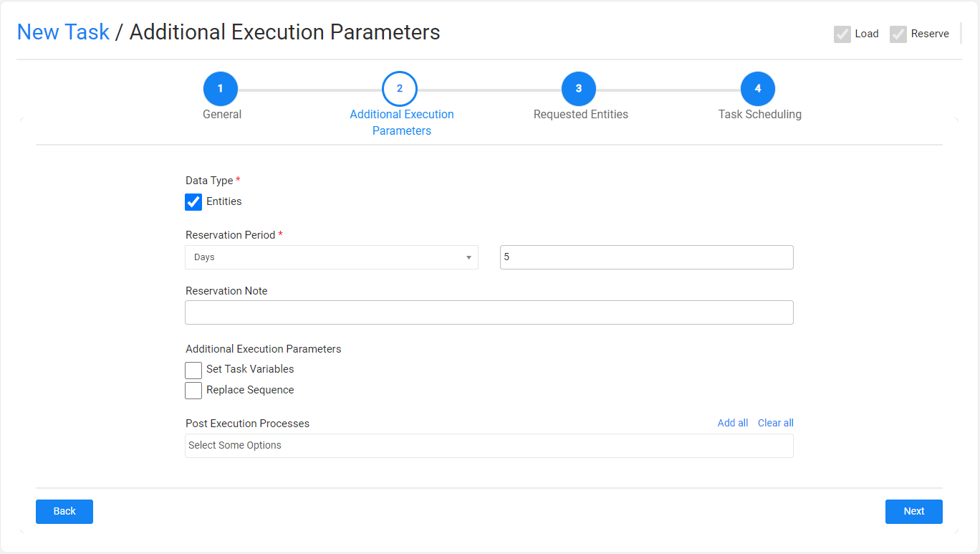Click the Data Type label
The width and height of the screenshot is (980, 554).
(209, 181)
